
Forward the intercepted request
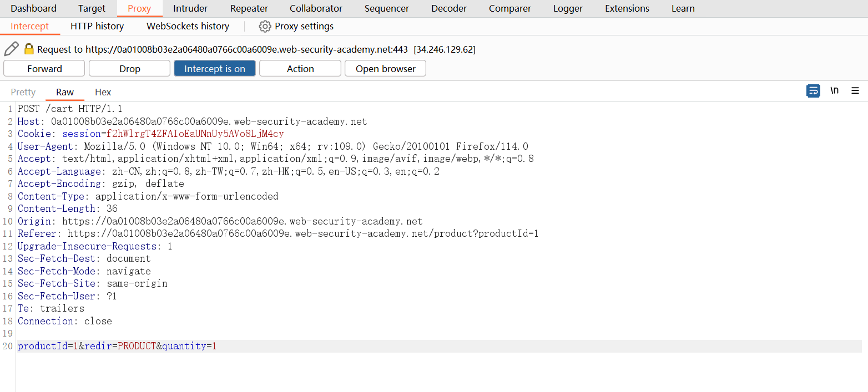pos(44,68)
